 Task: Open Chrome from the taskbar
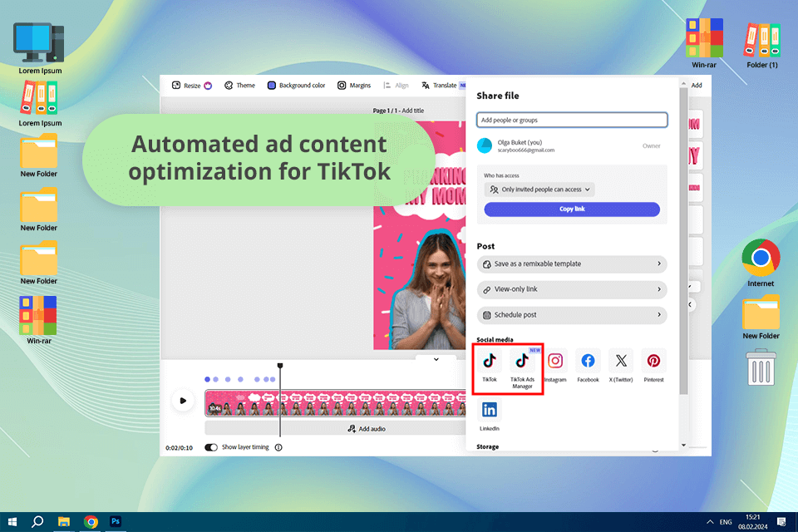pos(91,522)
